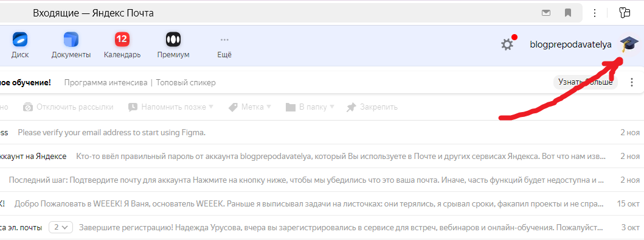
Task: Open mail settings gear icon
Action: (508, 44)
